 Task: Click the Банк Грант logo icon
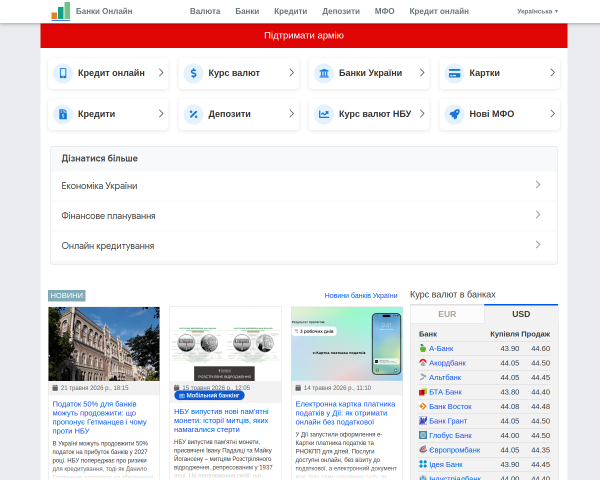(x=422, y=421)
